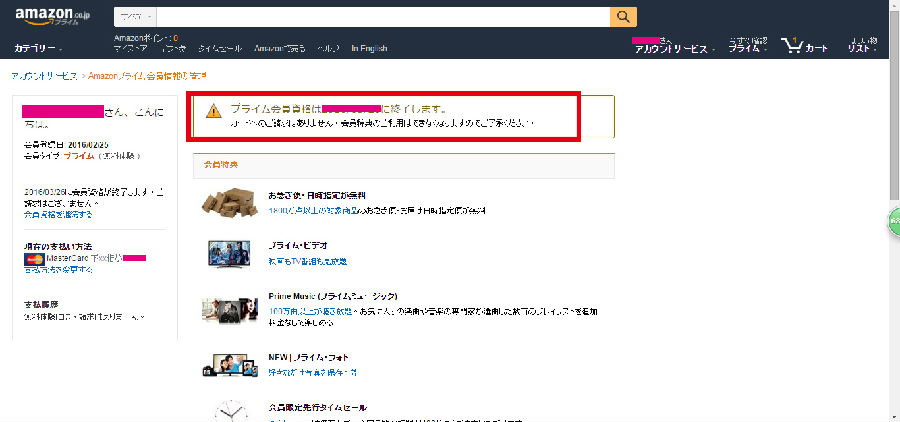
Task: Click the clock image for member-only time sale
Action: pyautogui.click(x=231, y=412)
